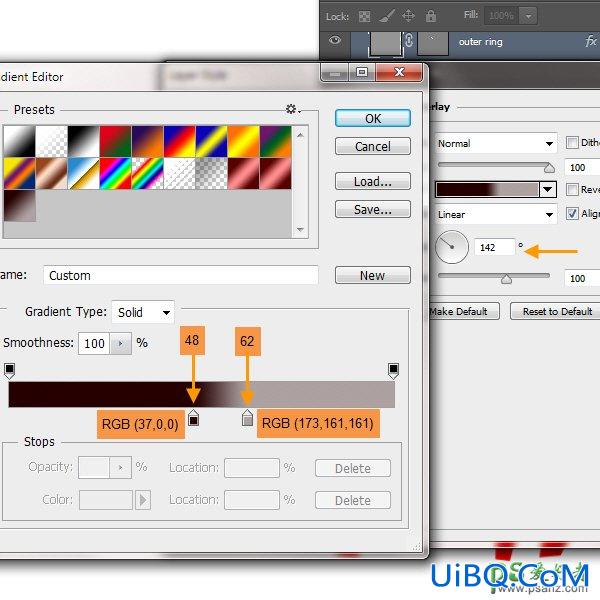The image size is (600, 600).
Task: Select the transparent stripes gradient preset
Action: (179, 173)
